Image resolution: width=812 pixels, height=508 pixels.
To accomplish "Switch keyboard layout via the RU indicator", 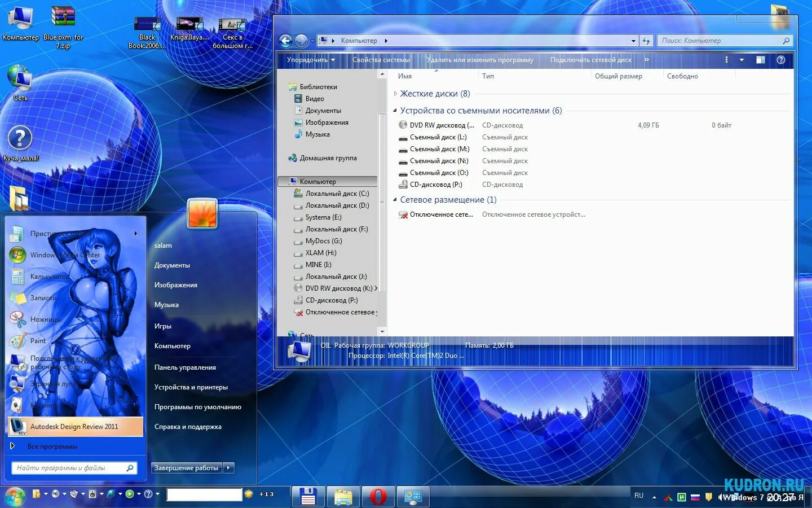I will pyautogui.click(x=638, y=495).
